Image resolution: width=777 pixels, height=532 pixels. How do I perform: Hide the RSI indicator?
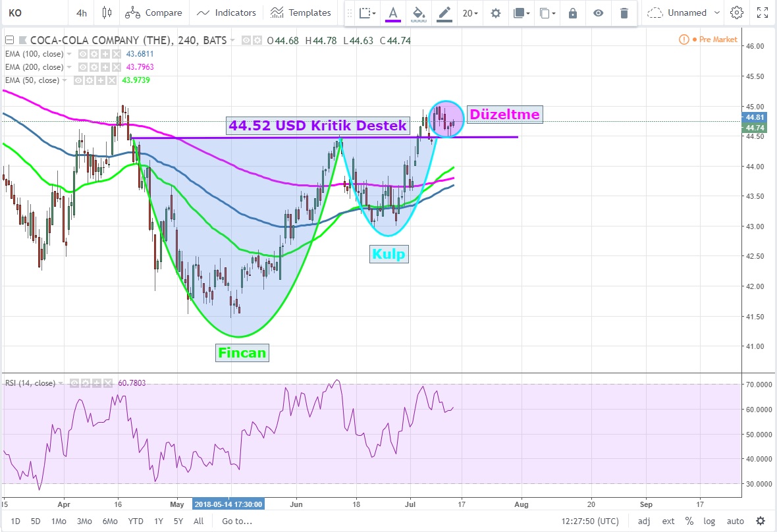tap(74, 383)
